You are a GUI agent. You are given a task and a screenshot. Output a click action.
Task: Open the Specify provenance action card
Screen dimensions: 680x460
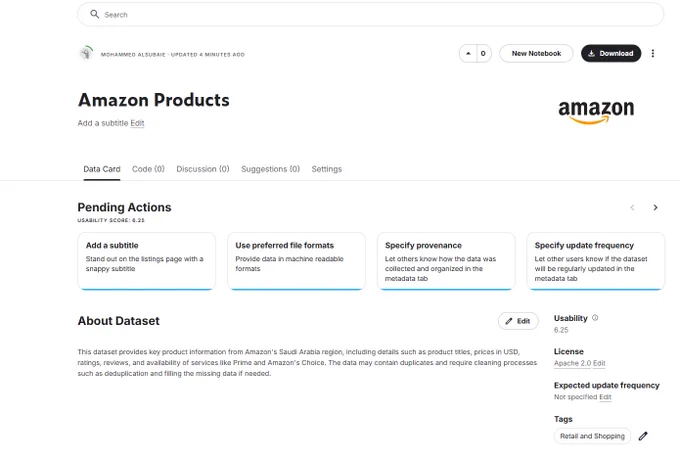tap(446, 261)
